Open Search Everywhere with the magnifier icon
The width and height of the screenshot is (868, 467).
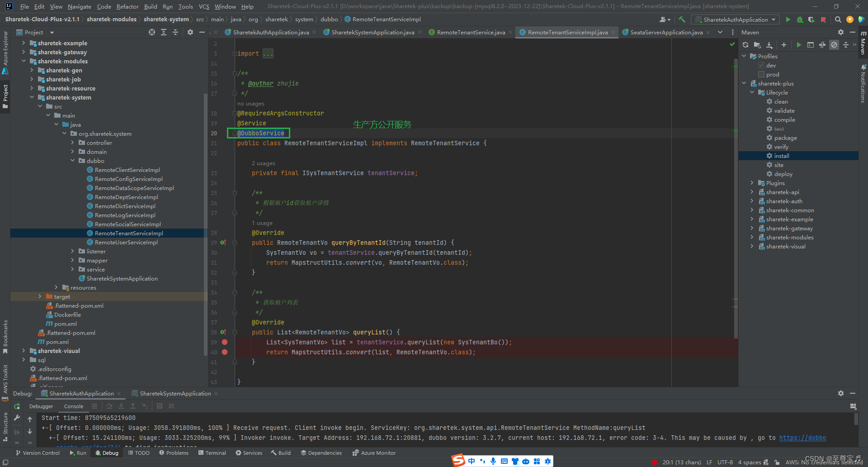pos(838,19)
